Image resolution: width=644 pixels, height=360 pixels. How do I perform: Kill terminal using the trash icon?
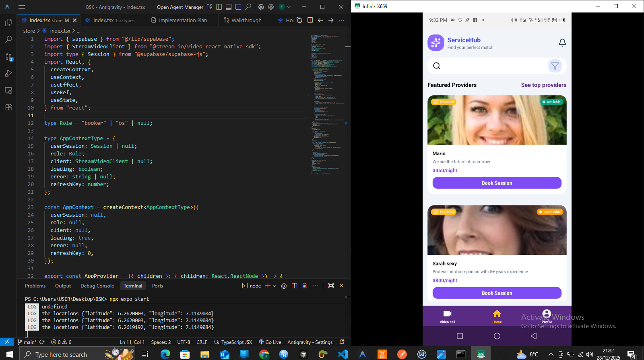pos(304,286)
